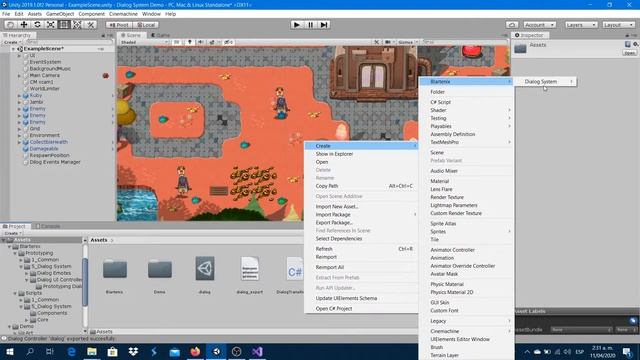
Task: Switch to the Game tab
Action: tap(160, 35)
